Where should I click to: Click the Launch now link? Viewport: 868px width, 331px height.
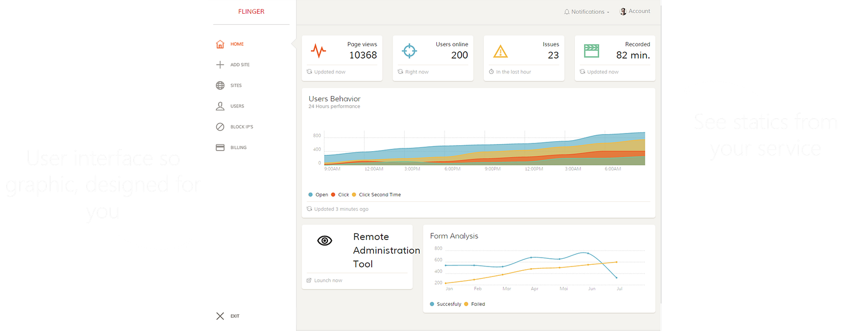point(328,281)
